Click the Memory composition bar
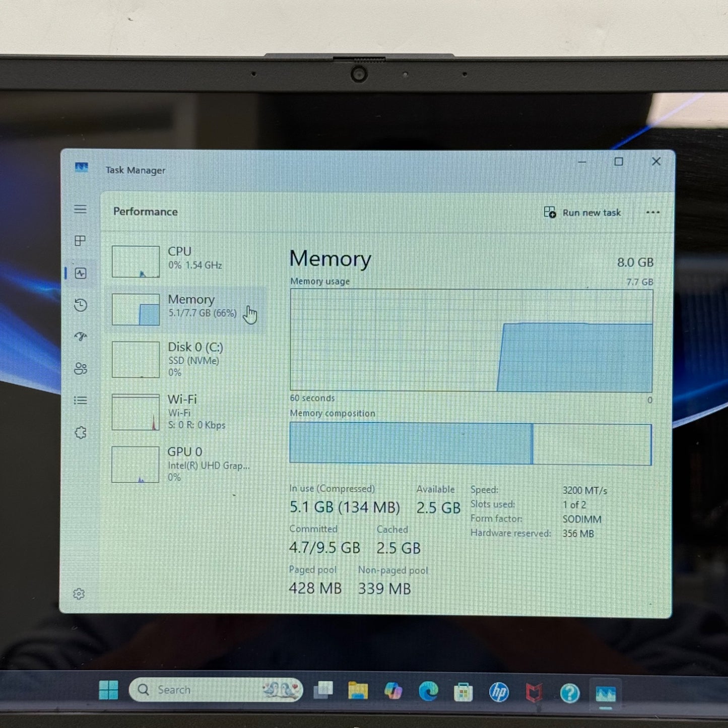This screenshot has height=728, width=728. (x=470, y=444)
